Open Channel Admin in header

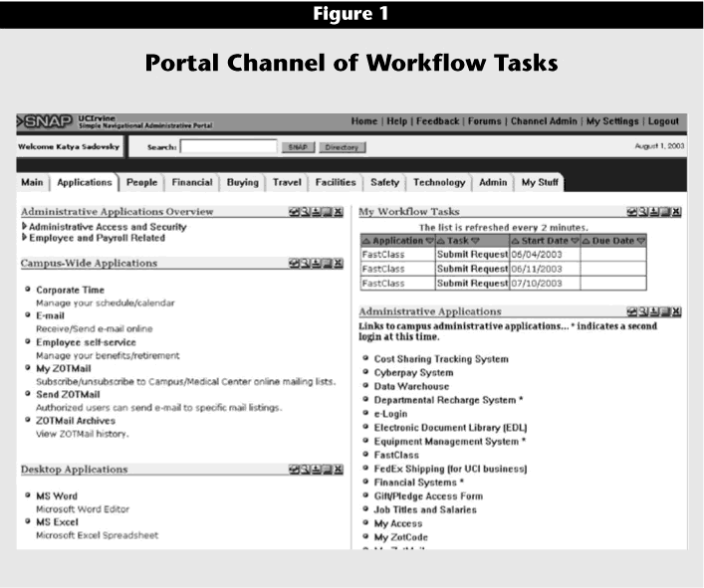pos(544,121)
